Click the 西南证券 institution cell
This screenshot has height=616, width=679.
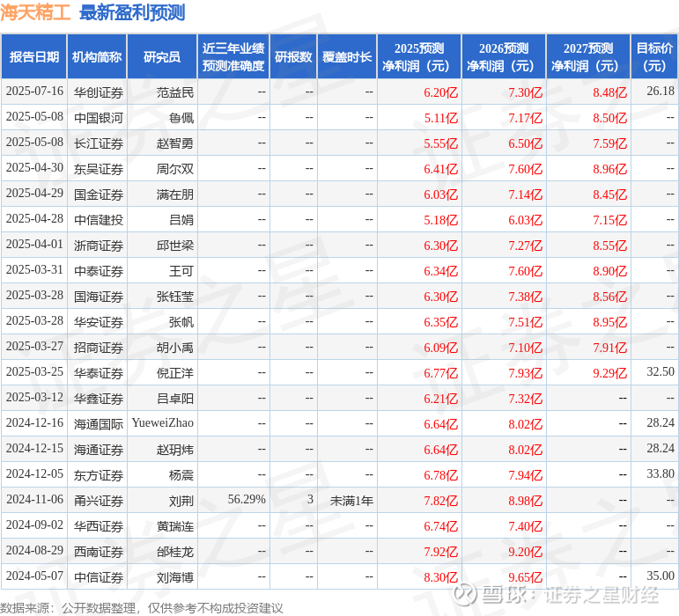pyautogui.click(x=99, y=552)
